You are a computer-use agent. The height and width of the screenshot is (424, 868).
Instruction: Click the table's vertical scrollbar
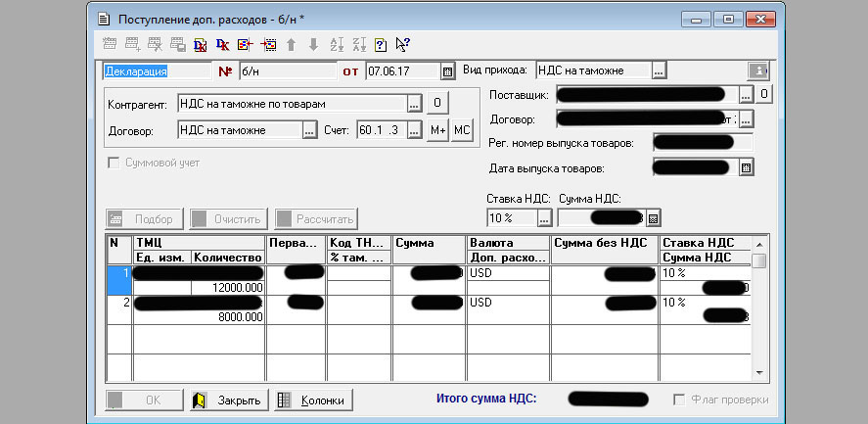759,313
